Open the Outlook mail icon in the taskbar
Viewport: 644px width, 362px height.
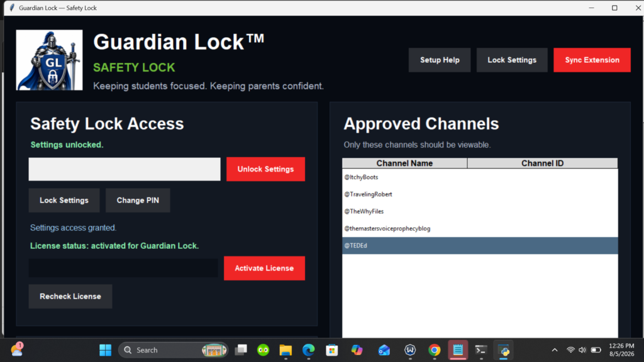click(x=384, y=350)
